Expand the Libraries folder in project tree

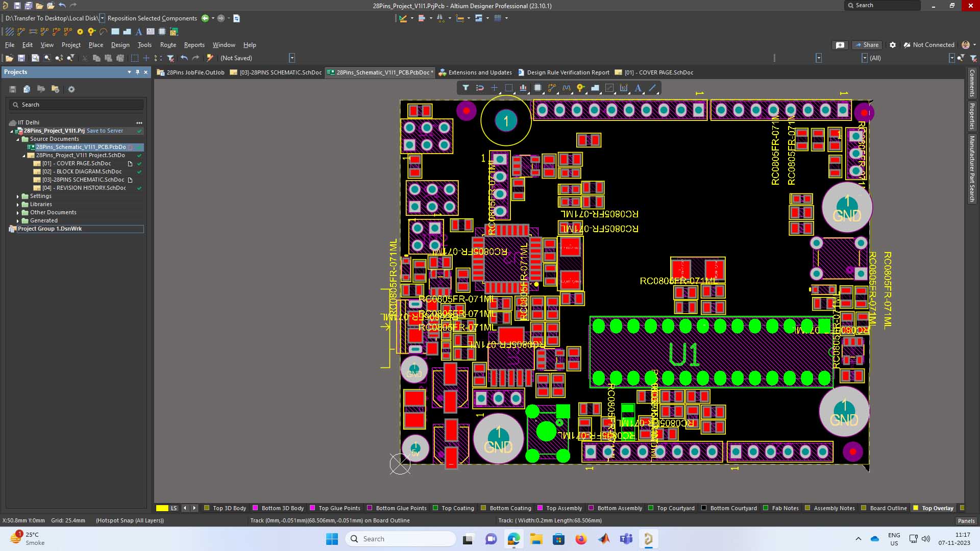18,204
